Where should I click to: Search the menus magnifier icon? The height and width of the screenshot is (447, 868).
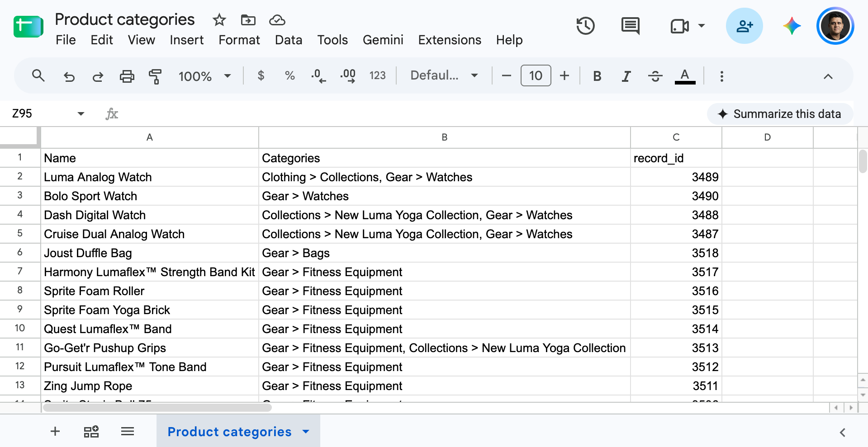click(38, 76)
